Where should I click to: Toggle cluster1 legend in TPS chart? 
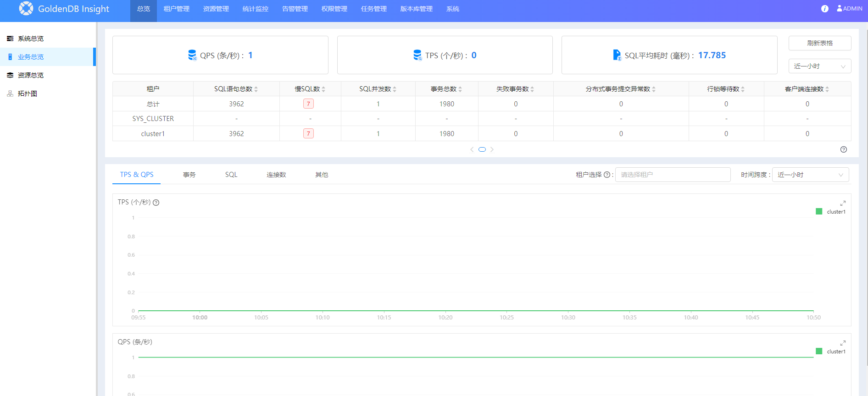[x=831, y=212]
